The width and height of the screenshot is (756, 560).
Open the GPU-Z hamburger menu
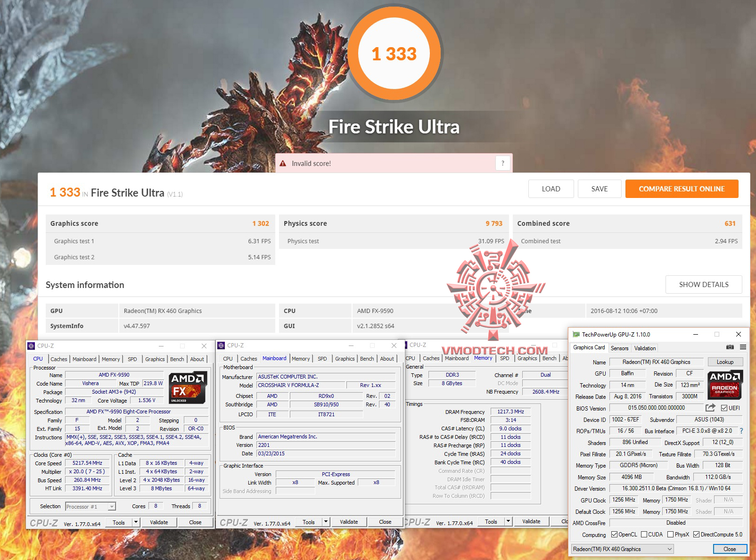pyautogui.click(x=743, y=347)
